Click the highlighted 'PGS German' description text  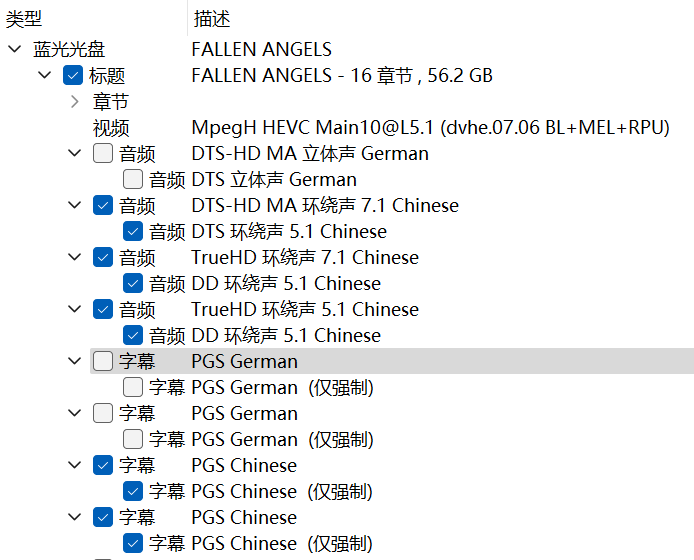click(244, 362)
